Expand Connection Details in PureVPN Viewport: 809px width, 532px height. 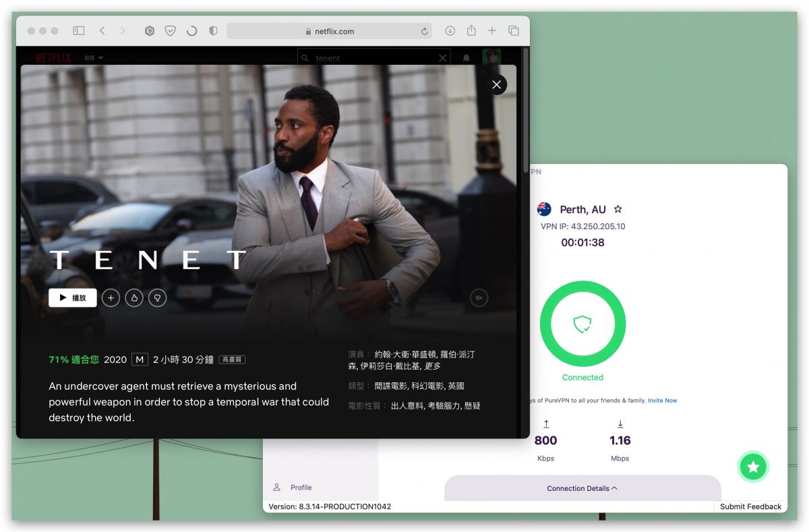[x=582, y=488]
